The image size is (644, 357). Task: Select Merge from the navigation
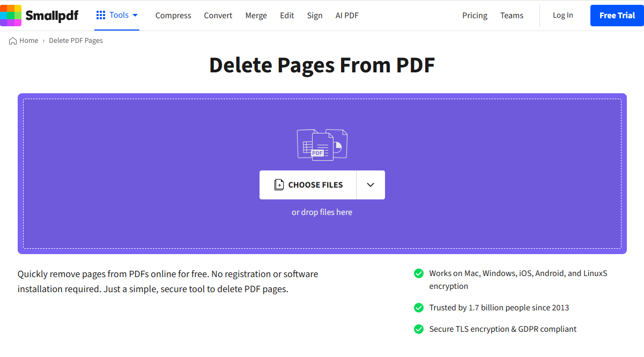coord(256,15)
